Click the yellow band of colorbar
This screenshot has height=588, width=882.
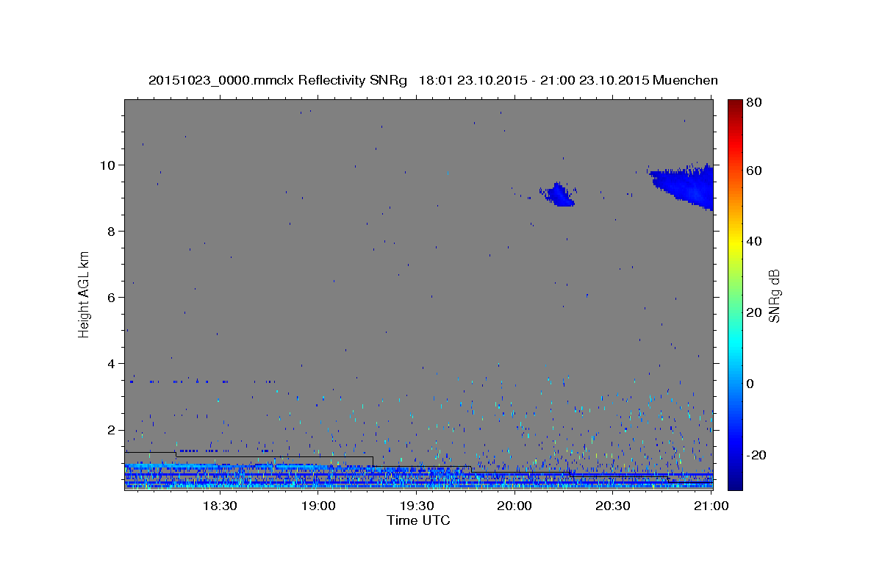click(735, 243)
